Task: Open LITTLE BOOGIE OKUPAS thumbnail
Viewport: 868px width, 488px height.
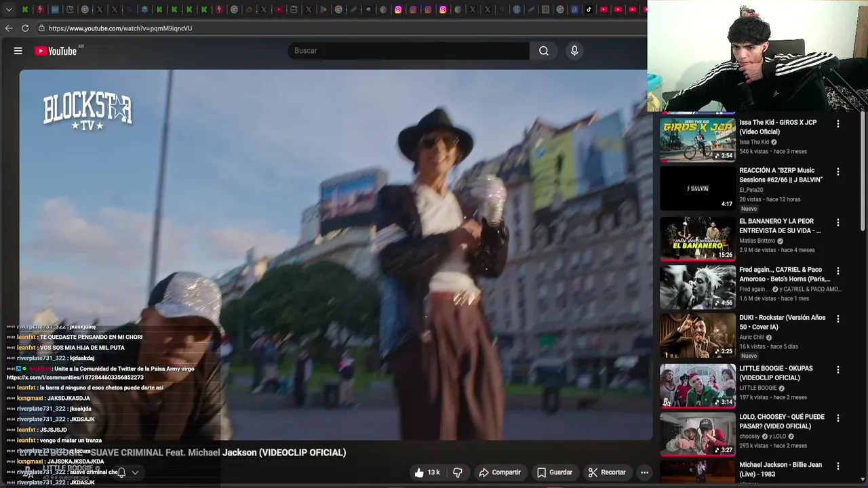Action: [698, 386]
